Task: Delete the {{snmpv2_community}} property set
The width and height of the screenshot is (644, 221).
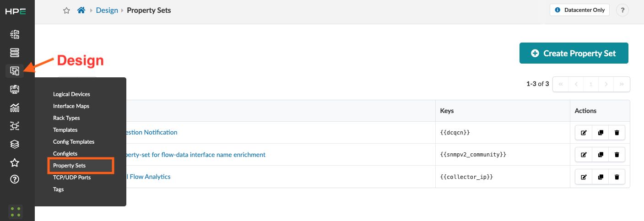Action: point(617,155)
